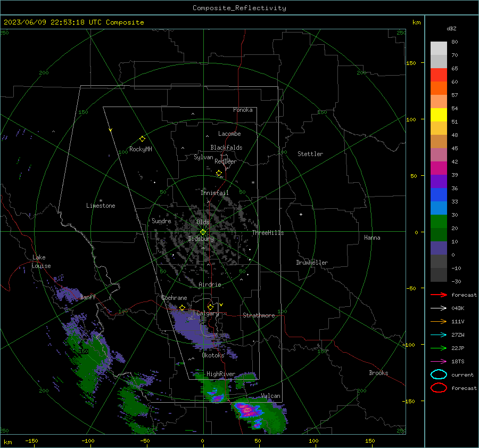Image resolution: width=479 pixels, height=448 pixels.
Task: Click the Airdrie city label
Action: pos(210,284)
